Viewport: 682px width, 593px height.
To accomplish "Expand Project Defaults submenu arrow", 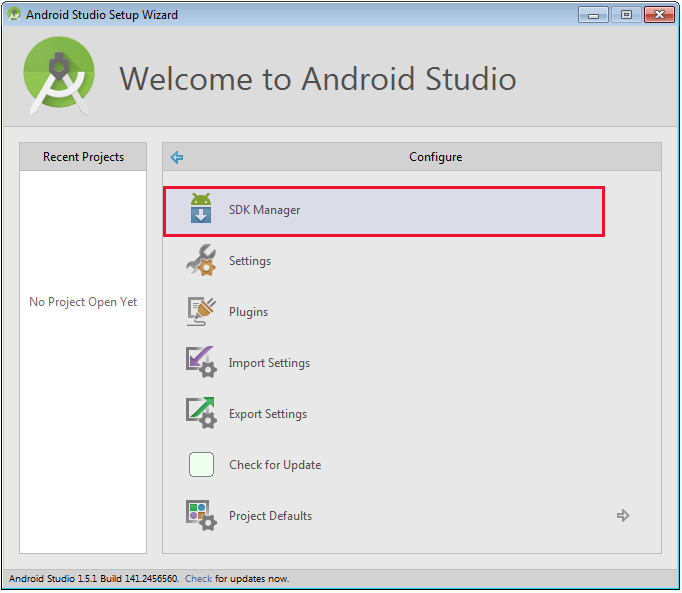I will (623, 516).
